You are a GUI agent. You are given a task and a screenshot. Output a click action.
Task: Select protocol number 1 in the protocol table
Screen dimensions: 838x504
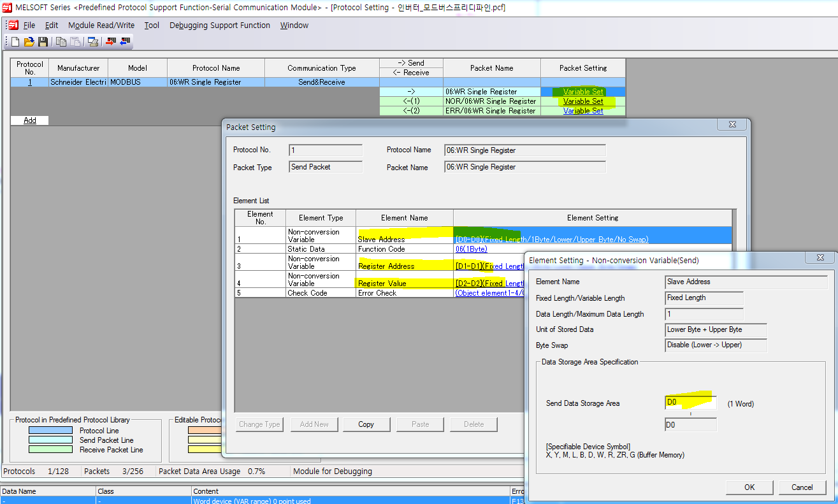tap(29, 82)
